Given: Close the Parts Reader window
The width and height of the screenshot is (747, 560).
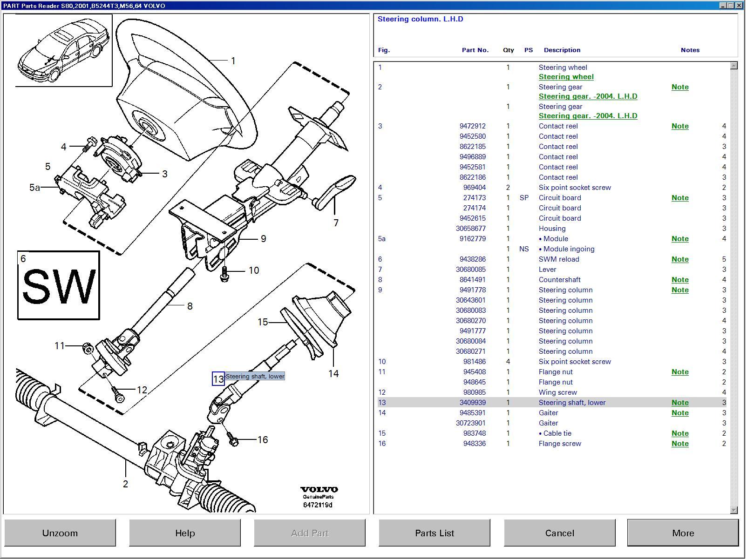Looking at the screenshot, I should point(740,6).
